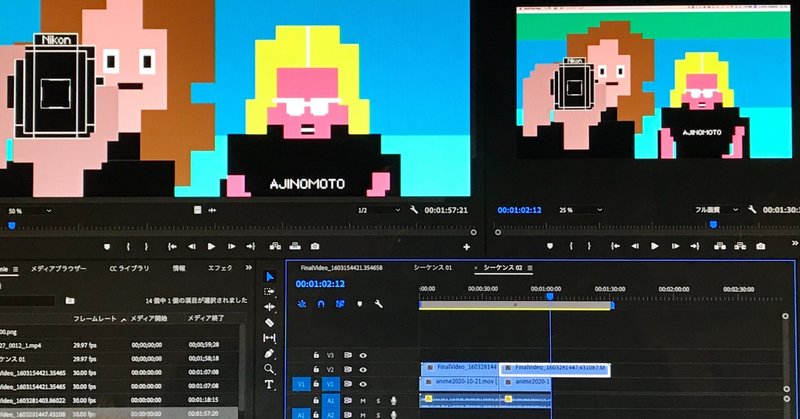800x419 pixels.
Task: Solo audio track A1
Action: point(378,401)
